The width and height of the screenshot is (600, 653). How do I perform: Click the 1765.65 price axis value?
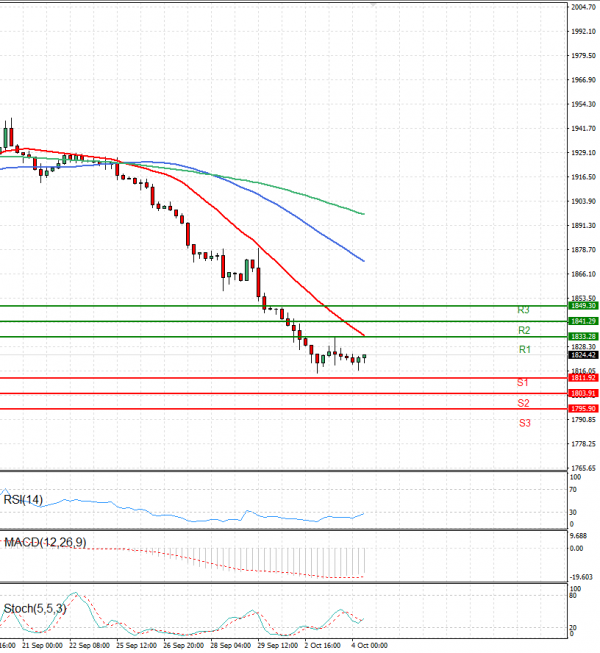pos(583,469)
